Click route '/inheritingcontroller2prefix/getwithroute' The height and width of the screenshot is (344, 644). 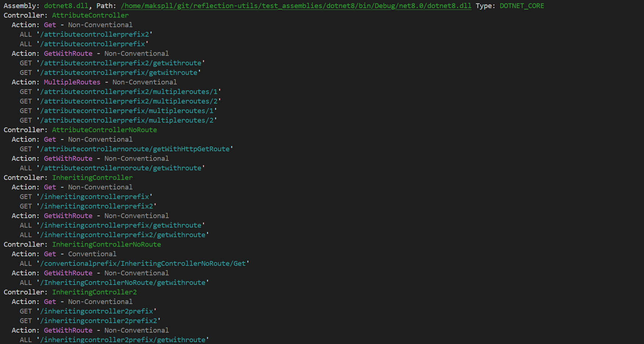(x=123, y=340)
